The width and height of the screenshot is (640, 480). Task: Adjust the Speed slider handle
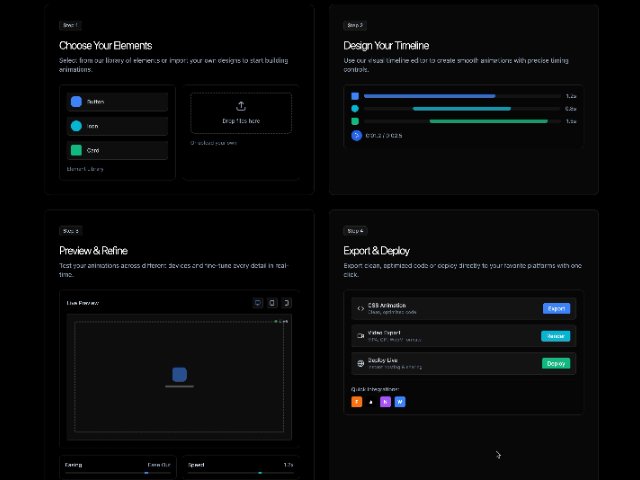pos(260,473)
